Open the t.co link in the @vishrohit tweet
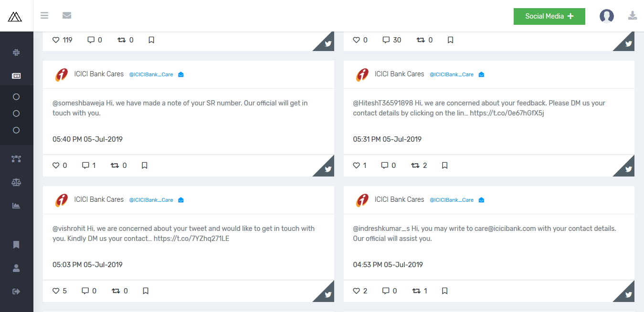Image resolution: width=644 pixels, height=312 pixels. (x=191, y=239)
